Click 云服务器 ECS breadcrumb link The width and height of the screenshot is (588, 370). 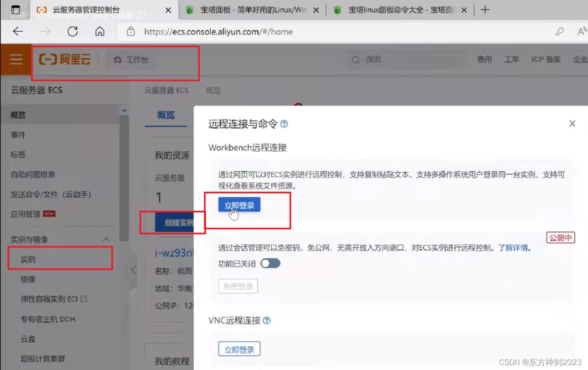tap(166, 90)
